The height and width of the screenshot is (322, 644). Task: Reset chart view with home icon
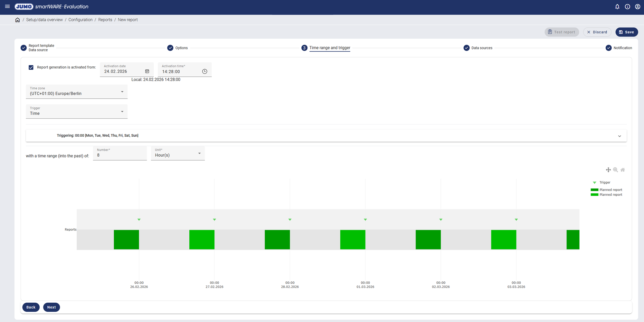click(623, 170)
